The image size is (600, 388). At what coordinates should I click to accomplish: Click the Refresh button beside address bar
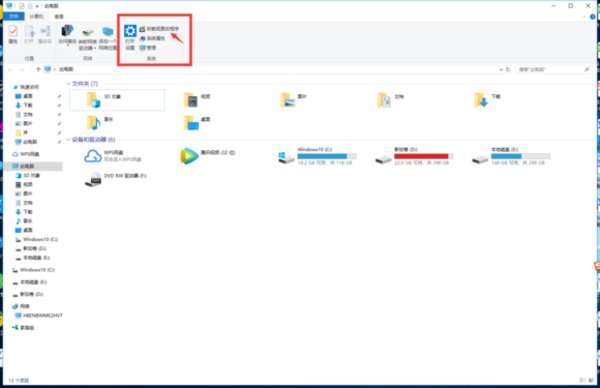click(x=508, y=69)
